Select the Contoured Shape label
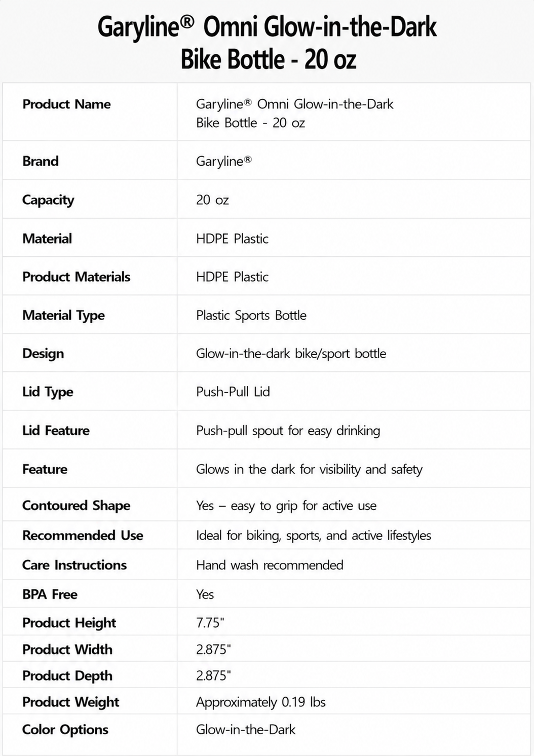This screenshot has height=756, width=534. [76, 506]
